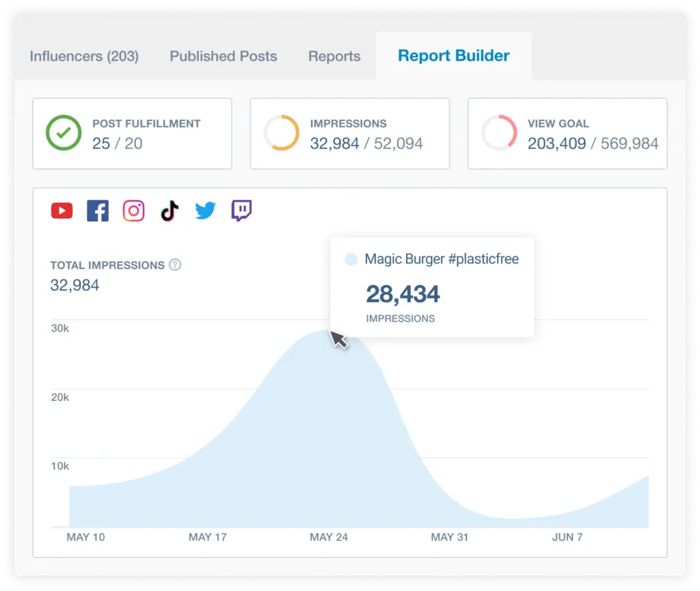Select the YouTube platform icon
The width and height of the screenshot is (700, 591).
[x=62, y=211]
